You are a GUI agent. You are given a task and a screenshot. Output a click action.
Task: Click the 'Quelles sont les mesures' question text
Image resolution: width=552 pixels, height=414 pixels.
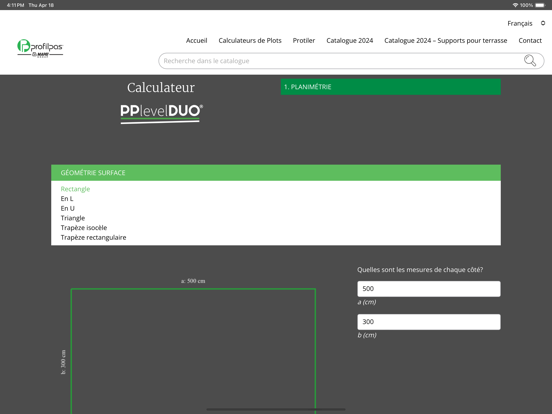[x=420, y=270]
